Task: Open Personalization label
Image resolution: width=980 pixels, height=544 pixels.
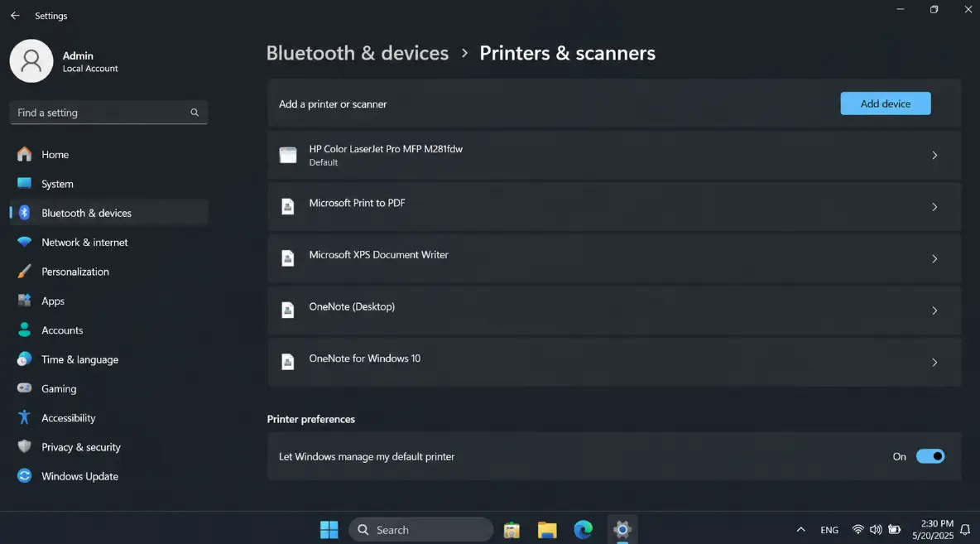Action: (75, 272)
